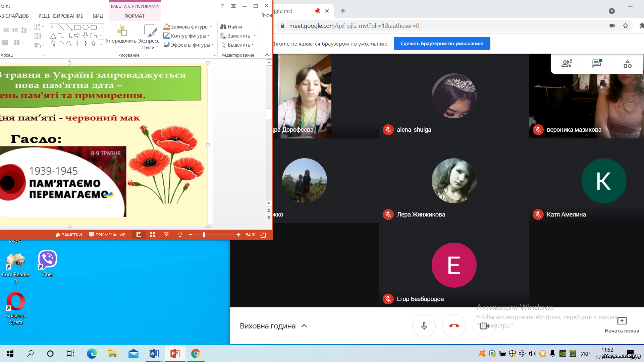Viewport: 644px width, 362px height.
Task: Select the rectangle shape in shapes gallery
Action: pyautogui.click(x=77, y=27)
